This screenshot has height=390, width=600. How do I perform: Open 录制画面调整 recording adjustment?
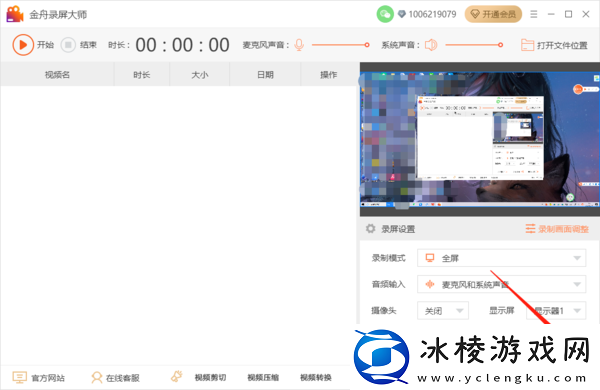[557, 229]
